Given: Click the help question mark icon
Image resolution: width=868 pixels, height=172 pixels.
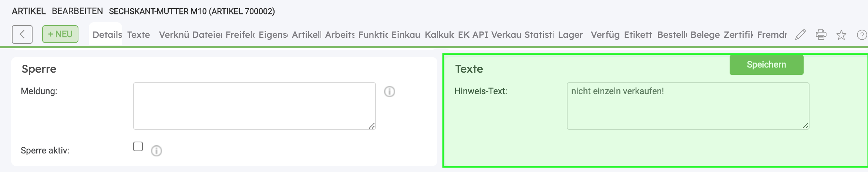Looking at the screenshot, I should click(x=862, y=35).
